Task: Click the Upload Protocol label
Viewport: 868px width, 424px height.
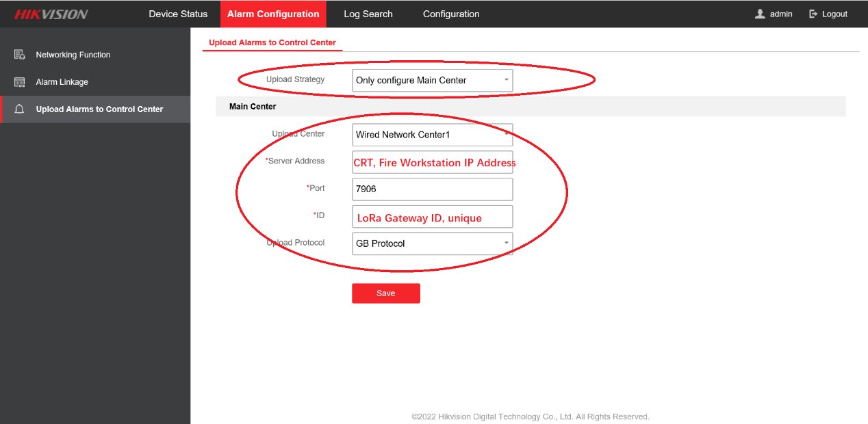Action: (x=295, y=243)
